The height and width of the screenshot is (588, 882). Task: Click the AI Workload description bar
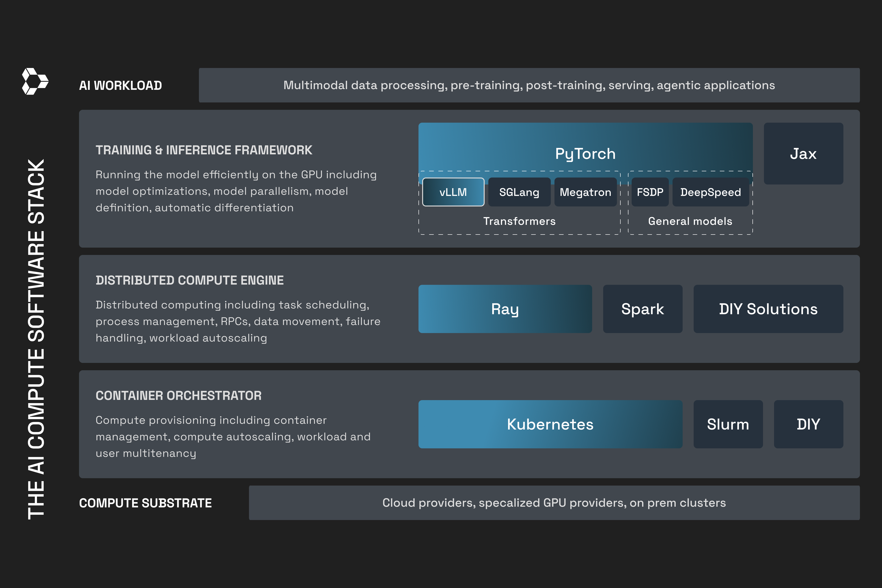click(529, 85)
